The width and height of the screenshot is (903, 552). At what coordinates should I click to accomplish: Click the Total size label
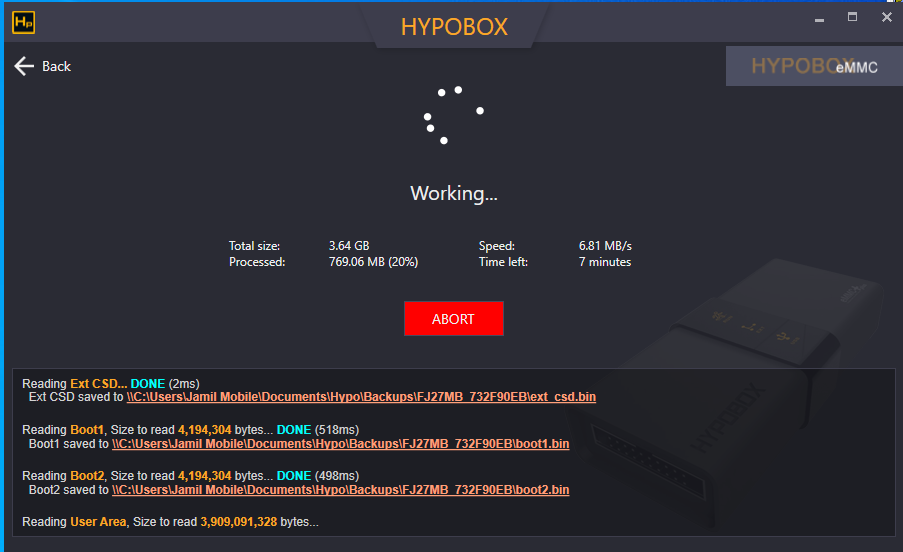(x=255, y=246)
